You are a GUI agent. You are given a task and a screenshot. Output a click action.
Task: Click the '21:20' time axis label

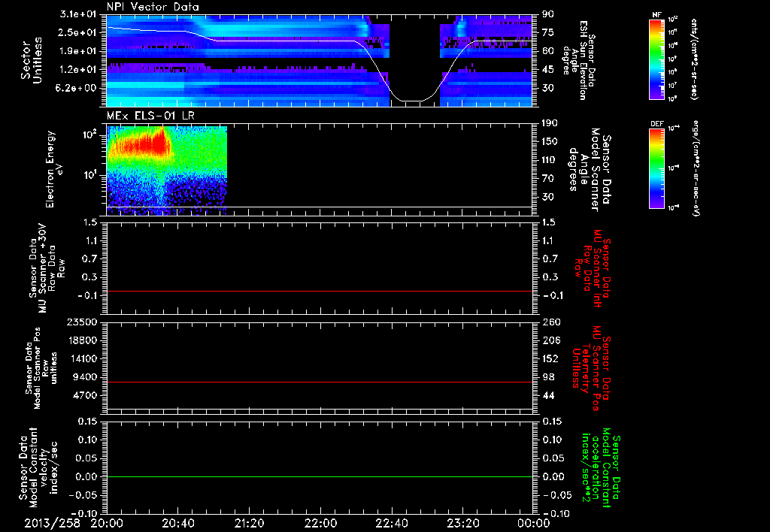point(249,523)
